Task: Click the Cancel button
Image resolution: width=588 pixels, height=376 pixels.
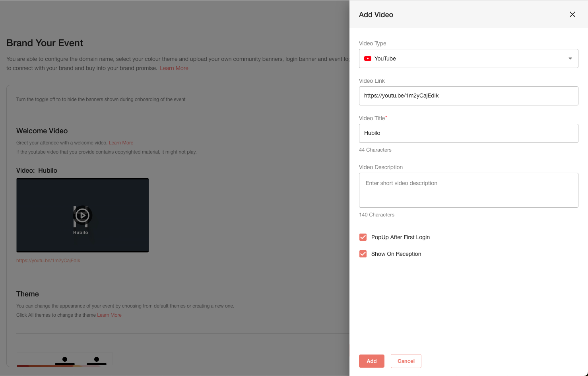Action: [406, 361]
